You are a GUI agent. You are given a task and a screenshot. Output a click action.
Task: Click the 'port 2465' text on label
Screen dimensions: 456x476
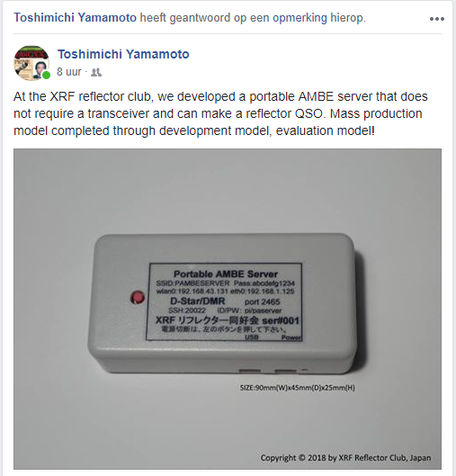tap(262, 301)
